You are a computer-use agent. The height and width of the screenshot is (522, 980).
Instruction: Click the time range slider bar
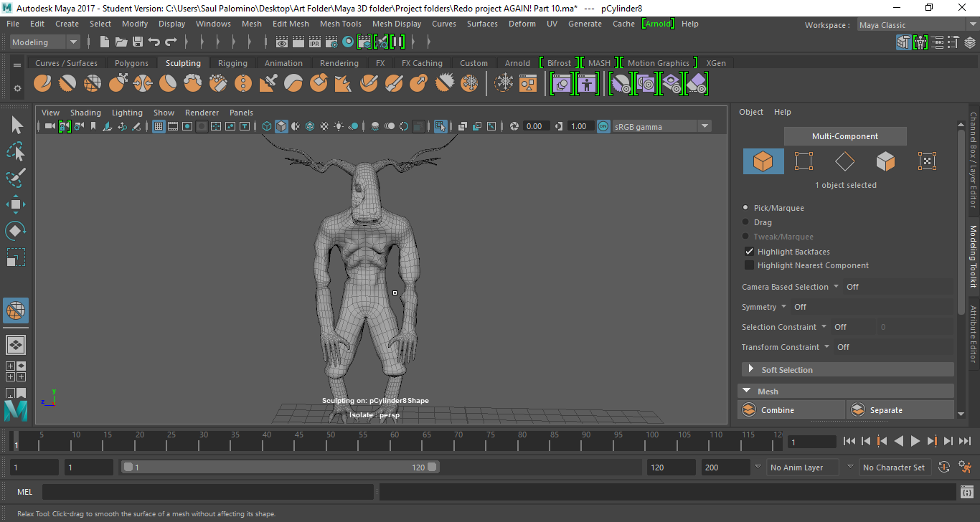pyautogui.click(x=280, y=468)
